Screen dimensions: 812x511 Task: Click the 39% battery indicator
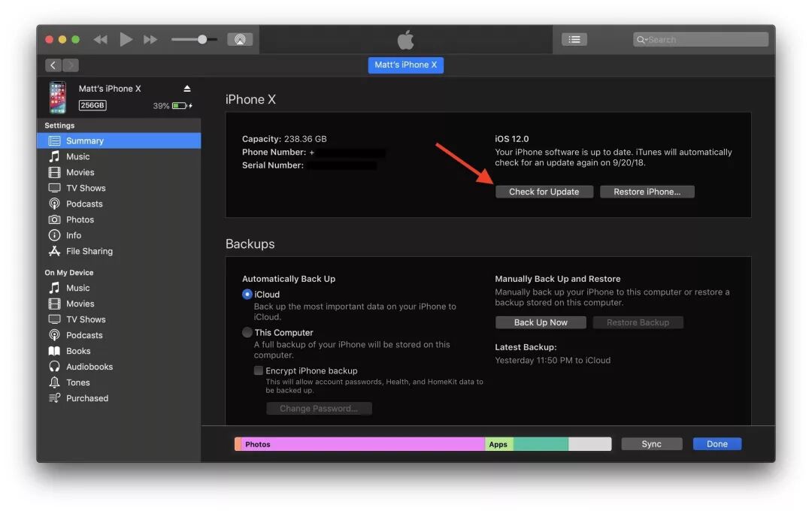172,106
